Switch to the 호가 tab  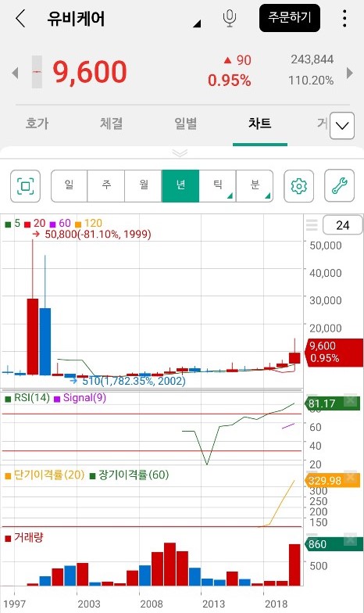pyautogui.click(x=37, y=124)
